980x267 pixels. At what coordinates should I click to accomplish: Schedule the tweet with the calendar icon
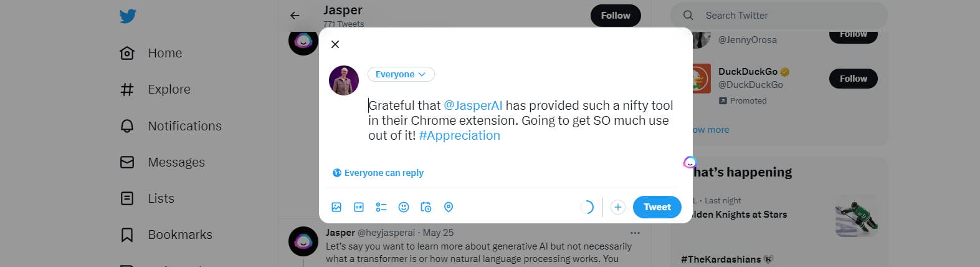tap(426, 207)
